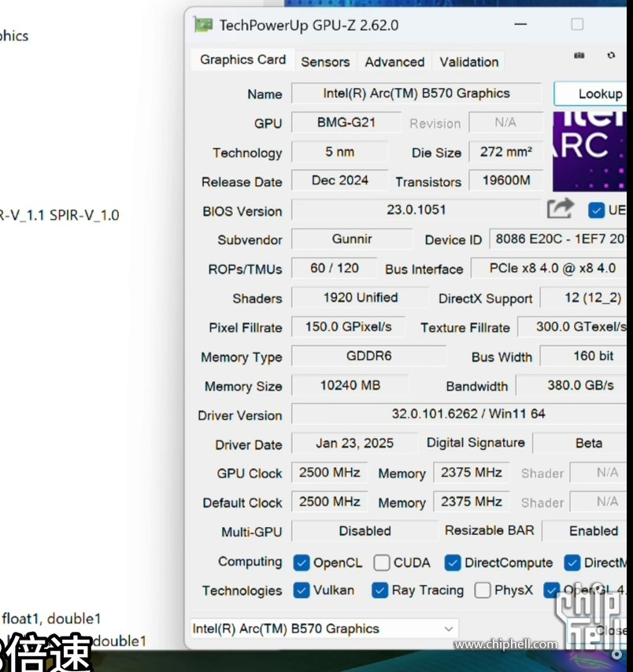Toggle the OpenGL checkbox
The height and width of the screenshot is (672, 633).
click(x=552, y=591)
